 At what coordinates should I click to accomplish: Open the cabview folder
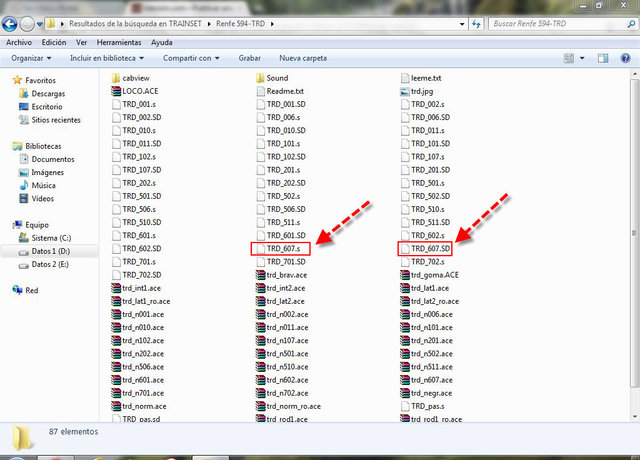click(x=135, y=77)
